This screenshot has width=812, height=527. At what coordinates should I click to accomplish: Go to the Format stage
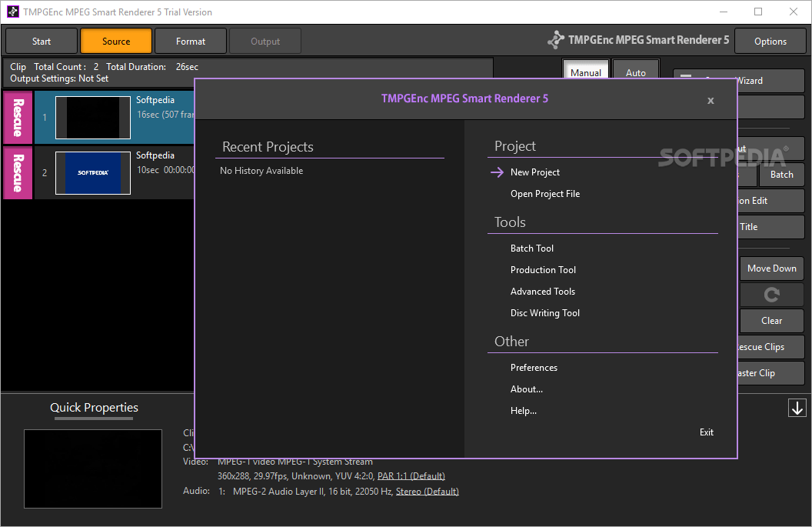[191, 41]
